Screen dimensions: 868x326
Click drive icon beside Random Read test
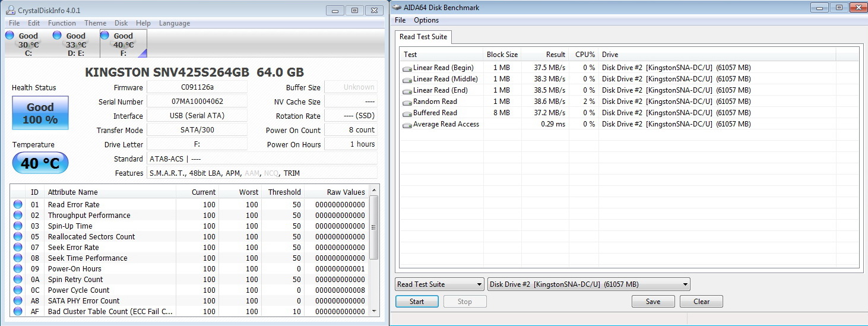(407, 102)
